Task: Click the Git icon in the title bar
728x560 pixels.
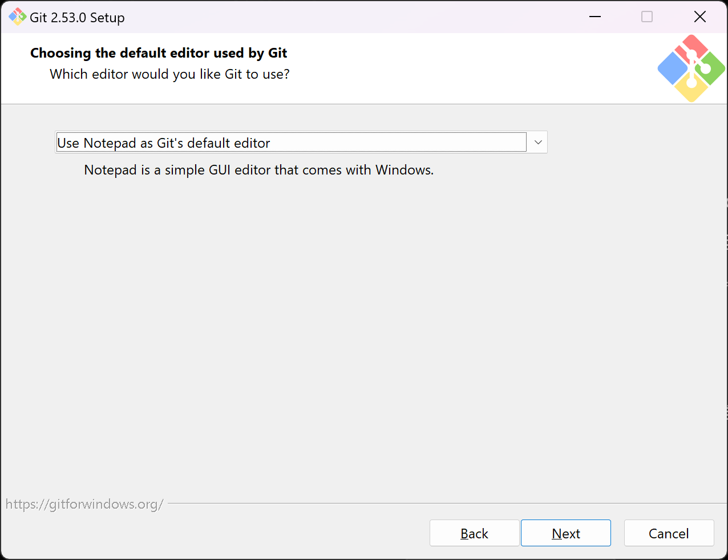Action: coord(18,17)
